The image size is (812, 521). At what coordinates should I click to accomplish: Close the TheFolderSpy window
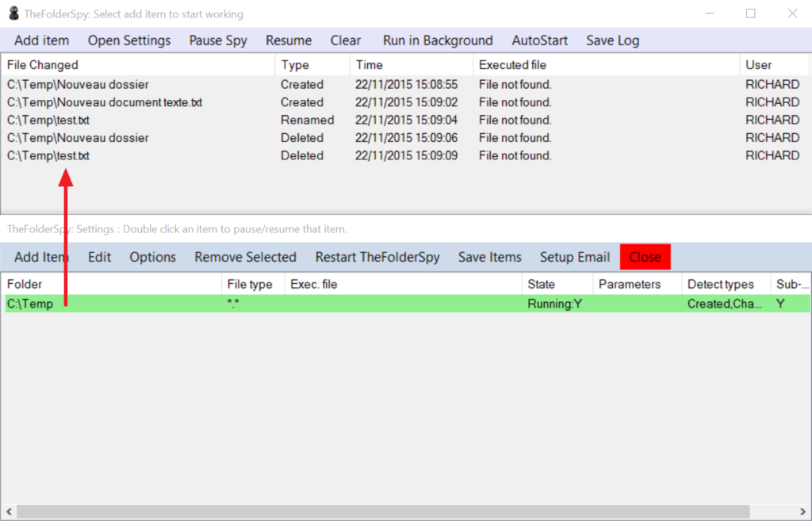point(792,13)
